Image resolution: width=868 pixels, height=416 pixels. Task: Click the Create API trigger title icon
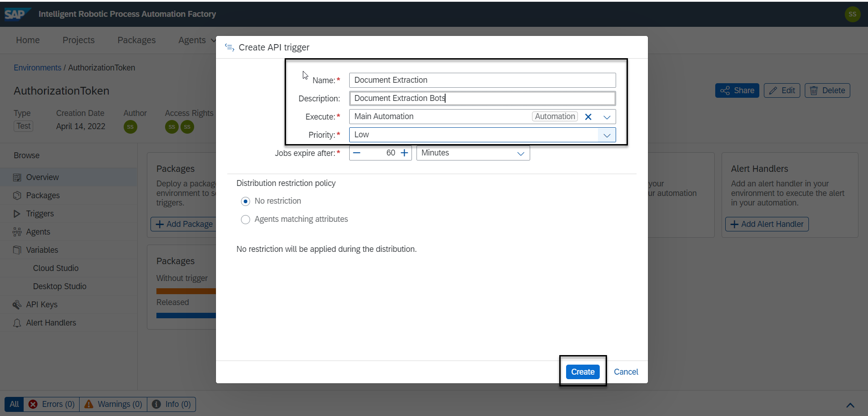click(x=230, y=47)
